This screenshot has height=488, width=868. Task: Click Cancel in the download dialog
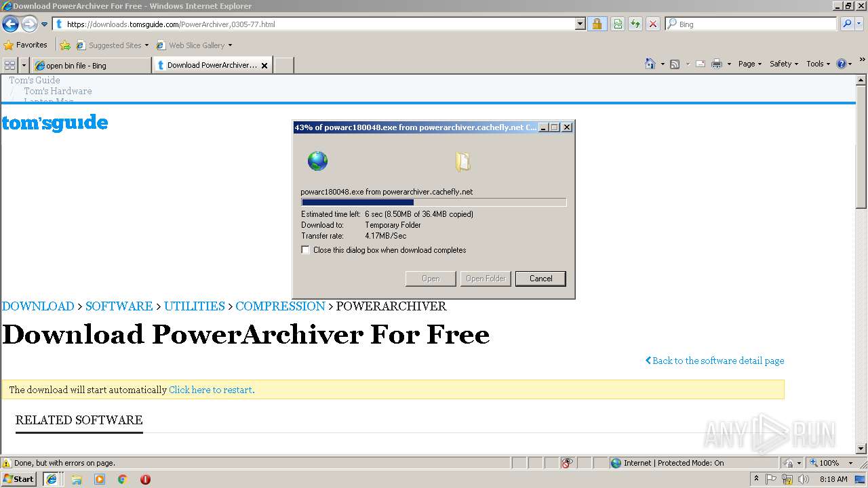click(540, 279)
